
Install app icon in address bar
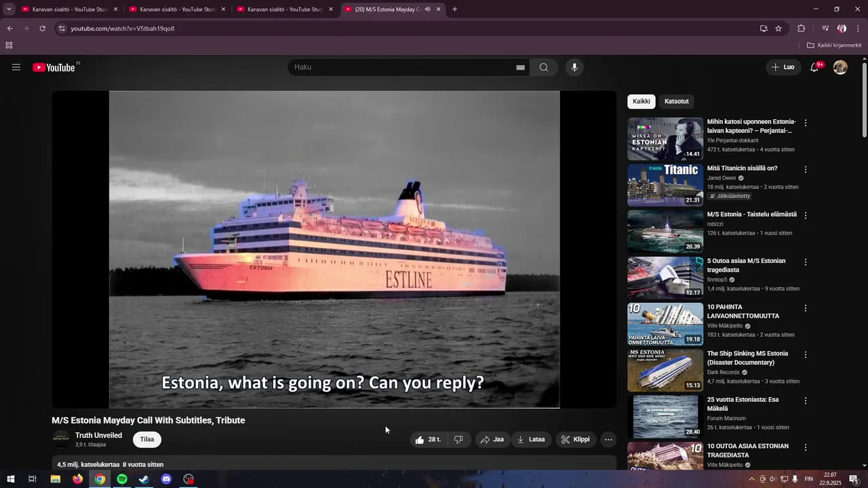(x=764, y=28)
